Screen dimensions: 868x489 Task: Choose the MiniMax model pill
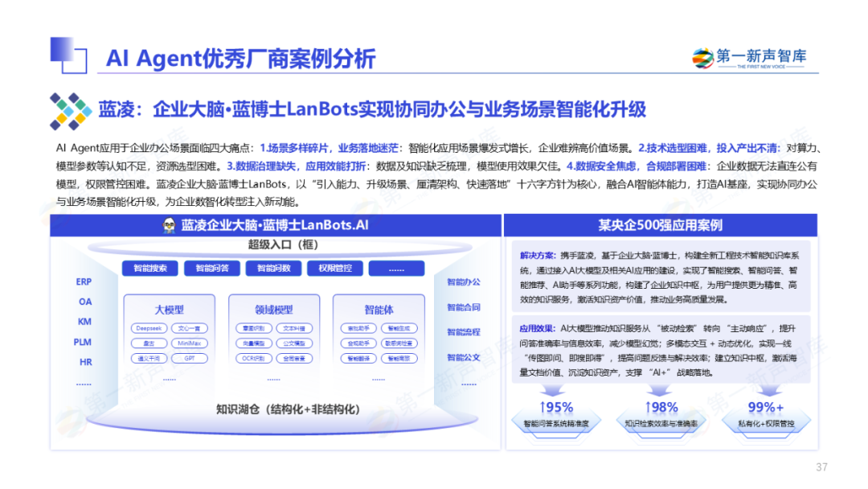click(x=190, y=343)
